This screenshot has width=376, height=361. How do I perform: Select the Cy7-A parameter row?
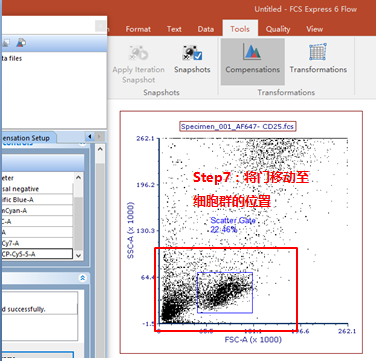coord(37,243)
